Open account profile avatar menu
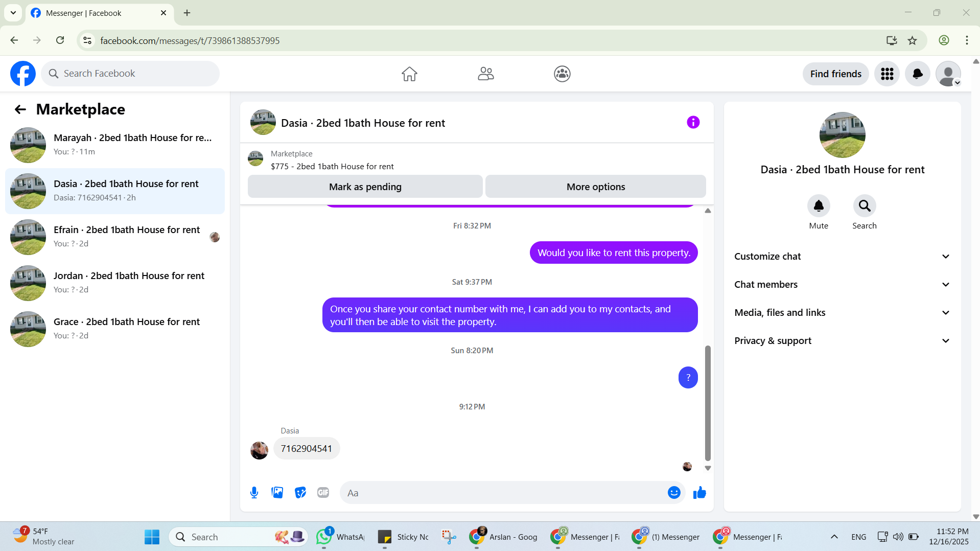 pos(948,74)
